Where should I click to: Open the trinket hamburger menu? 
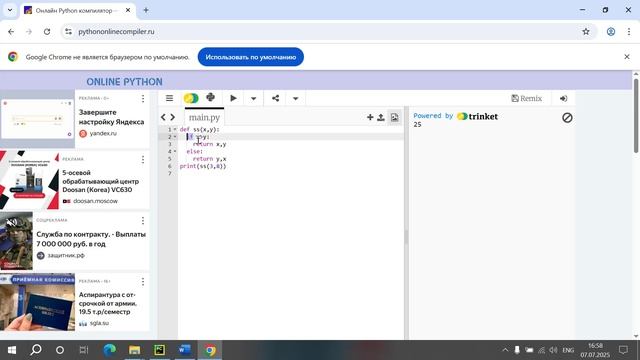pyautogui.click(x=169, y=98)
